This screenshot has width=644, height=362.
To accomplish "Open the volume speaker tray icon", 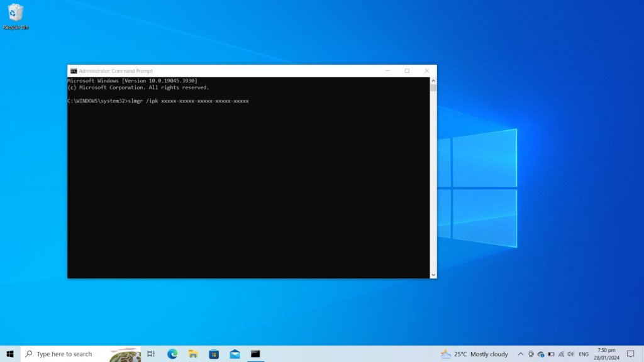I will click(x=570, y=354).
